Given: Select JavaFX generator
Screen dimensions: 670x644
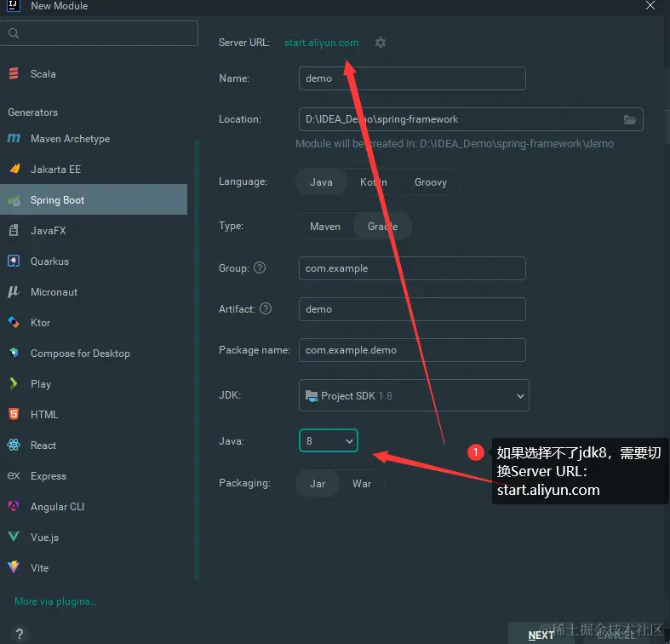Looking at the screenshot, I should 94,231.
